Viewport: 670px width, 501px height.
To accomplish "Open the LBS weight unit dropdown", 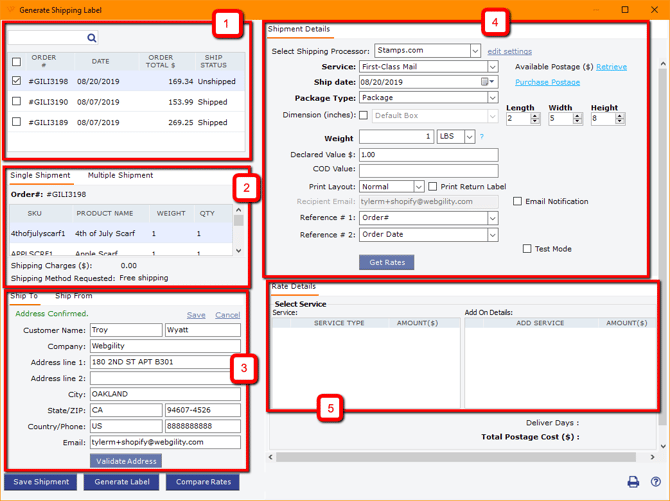I will pyautogui.click(x=469, y=137).
